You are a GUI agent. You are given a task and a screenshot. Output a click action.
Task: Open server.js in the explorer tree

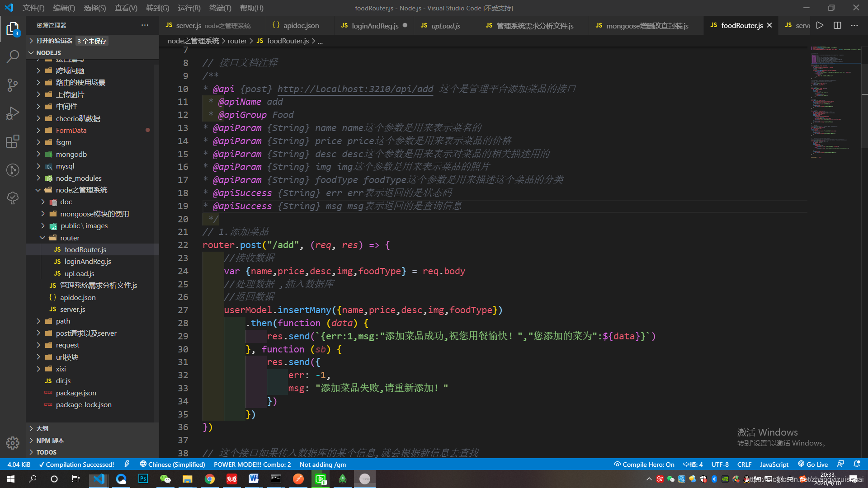click(x=72, y=309)
